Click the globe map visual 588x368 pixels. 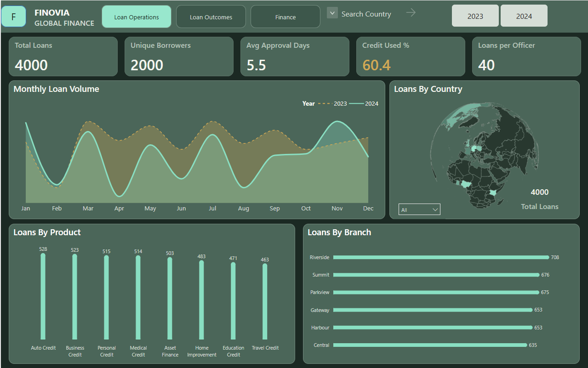tap(484, 156)
